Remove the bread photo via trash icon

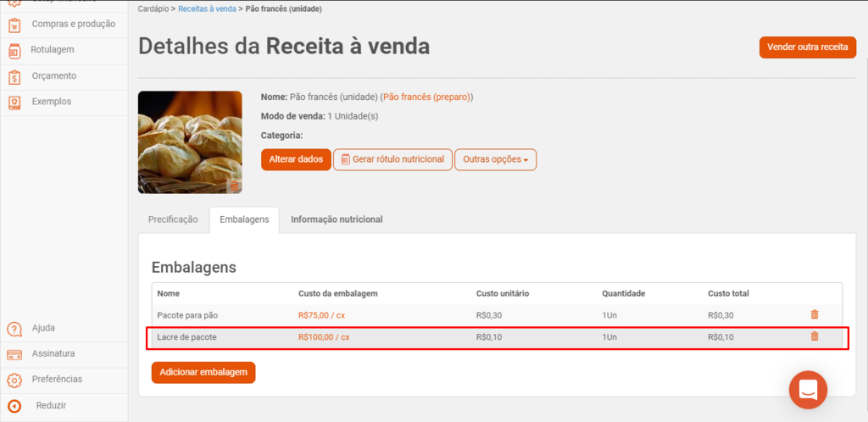(234, 186)
